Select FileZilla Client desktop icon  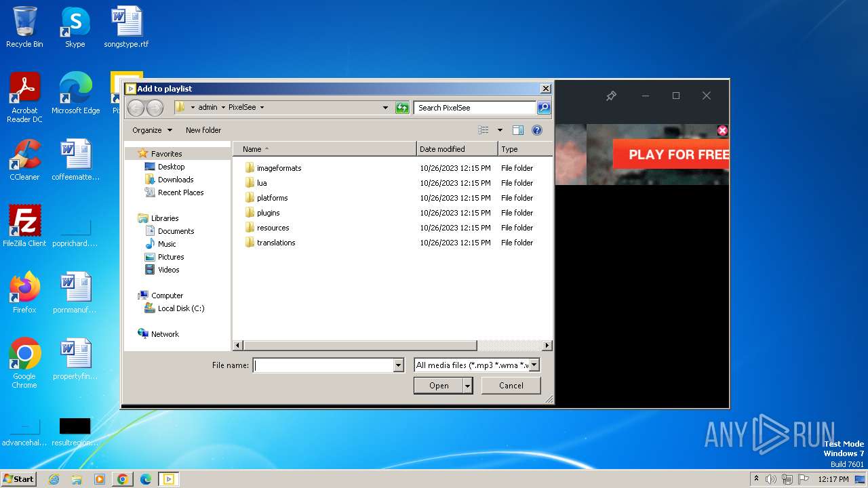24,226
